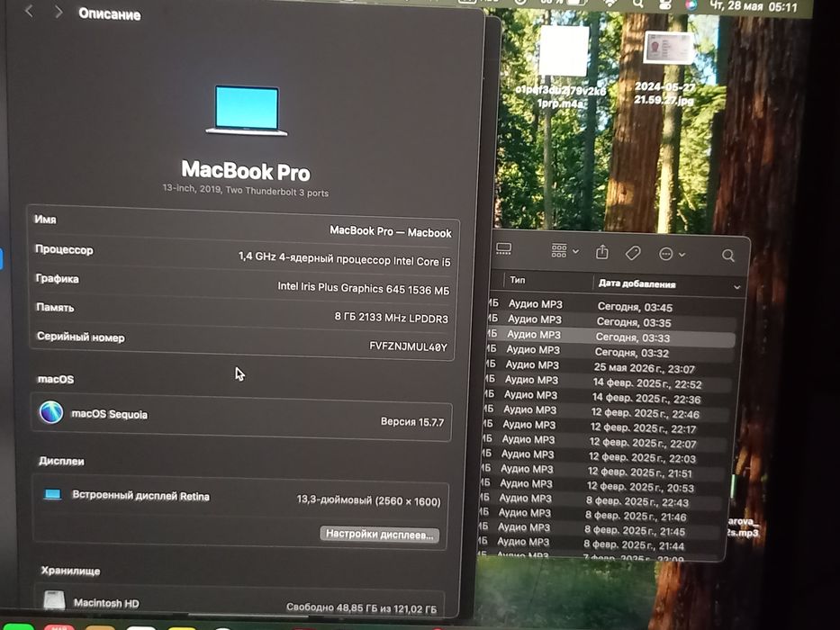This screenshot has width=840, height=630.
Task: Click the Finder grouping grid icon
Action: (559, 250)
